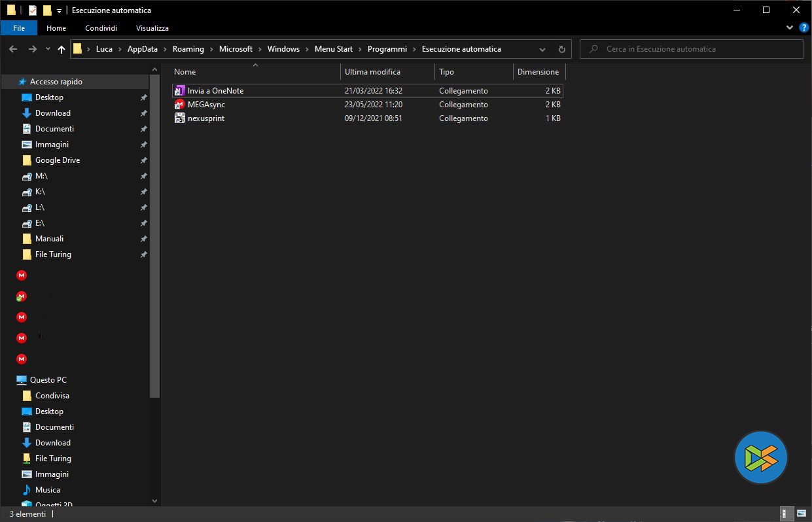This screenshot has width=812, height=522.
Task: Click the floating blue-green circular icon
Action: pos(761,457)
